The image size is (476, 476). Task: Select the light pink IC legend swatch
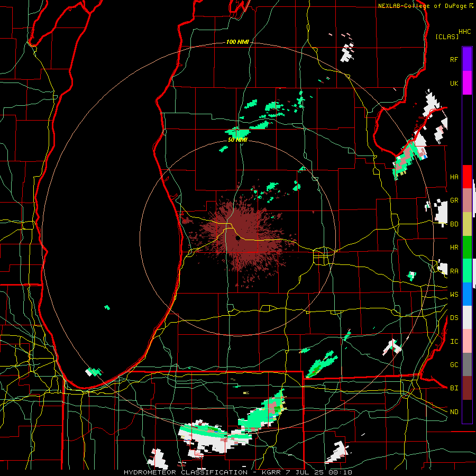pyautogui.click(x=467, y=341)
